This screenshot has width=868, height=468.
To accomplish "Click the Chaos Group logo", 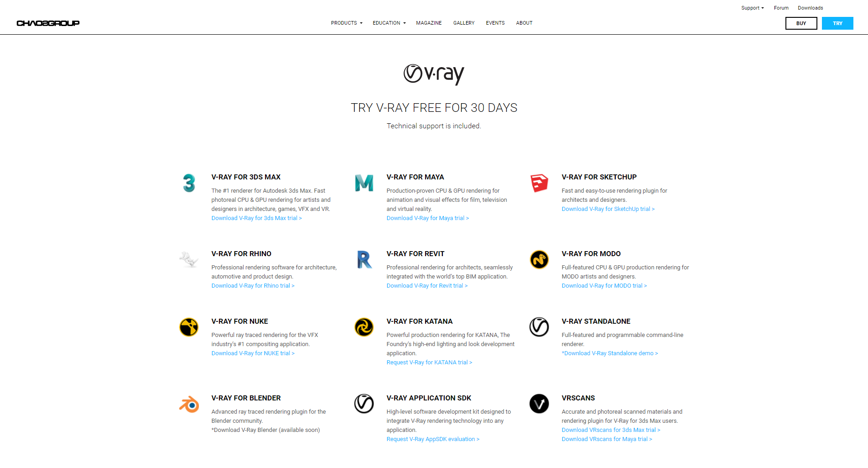I will (x=48, y=23).
